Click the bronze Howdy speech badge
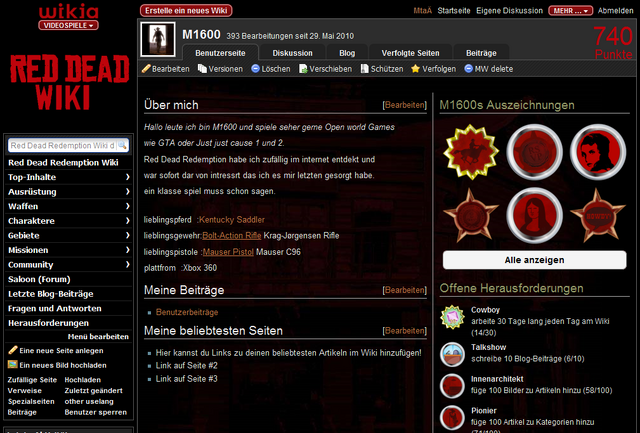Image resolution: width=640 pixels, height=433 pixels. coord(598,215)
